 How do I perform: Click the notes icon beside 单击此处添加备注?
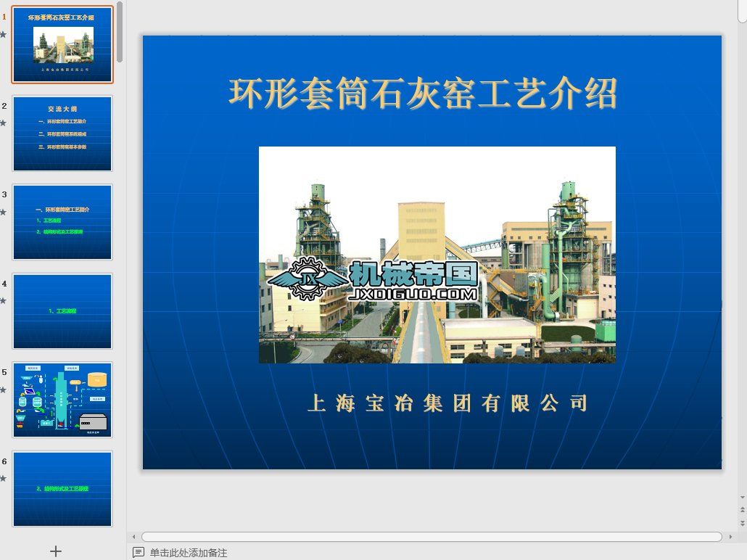[138, 552]
